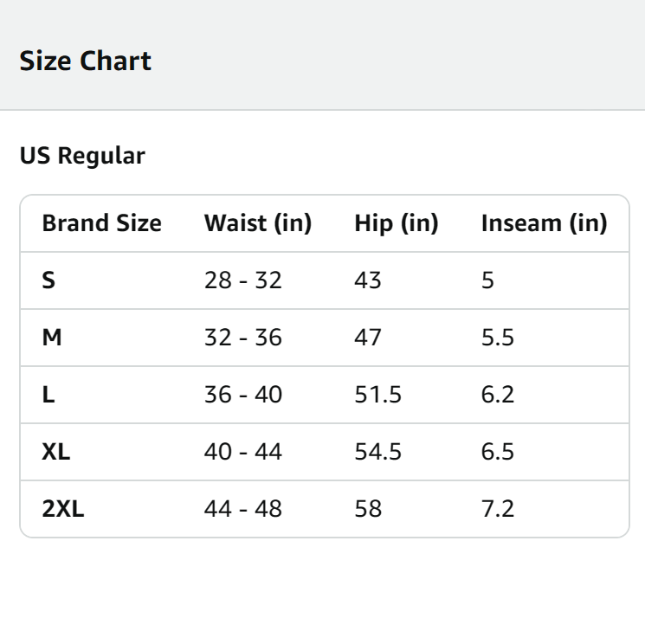This screenshot has height=644, width=645.
Task: Click the hip value 54.5
Action: 377,452
